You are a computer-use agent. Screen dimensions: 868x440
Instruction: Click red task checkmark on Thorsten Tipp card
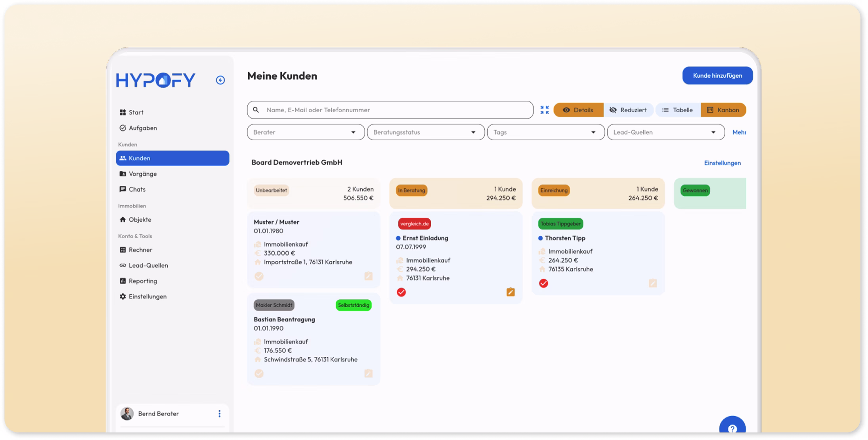(x=543, y=283)
